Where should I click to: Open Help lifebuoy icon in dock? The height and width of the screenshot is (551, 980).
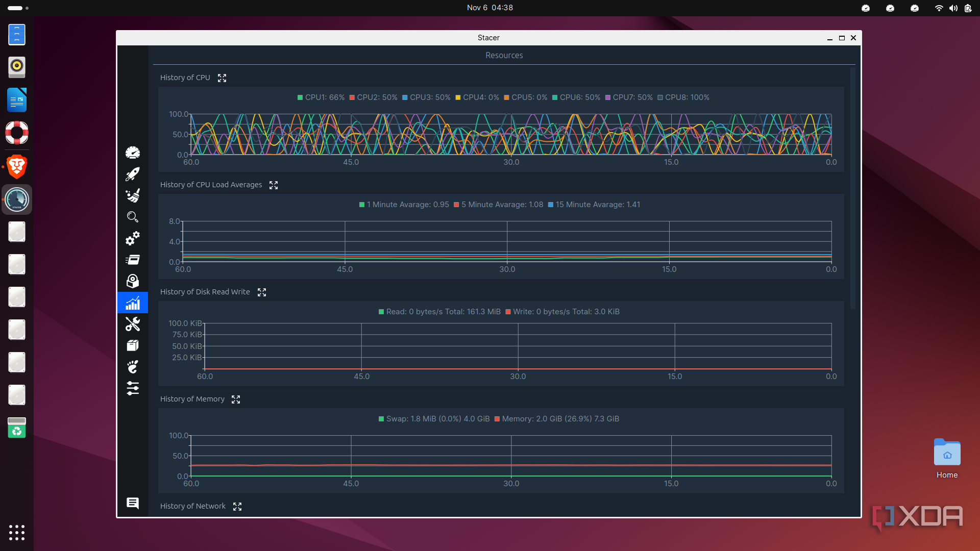click(x=17, y=133)
